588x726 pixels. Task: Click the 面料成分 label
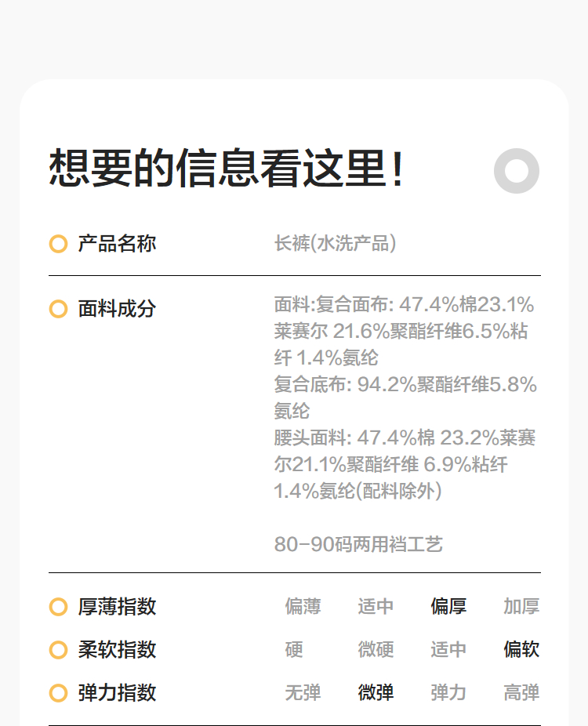coord(117,309)
